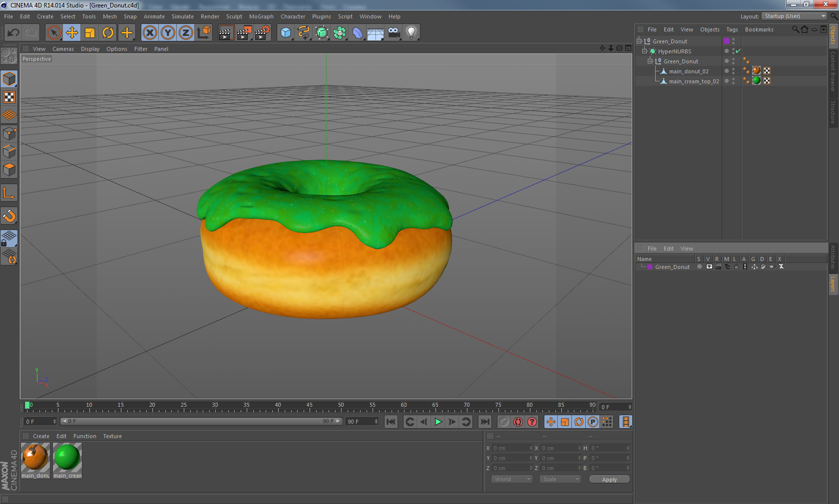Screen dimensions: 839x504
Task: Open the Layers side tab
Action: pyautogui.click(x=833, y=284)
